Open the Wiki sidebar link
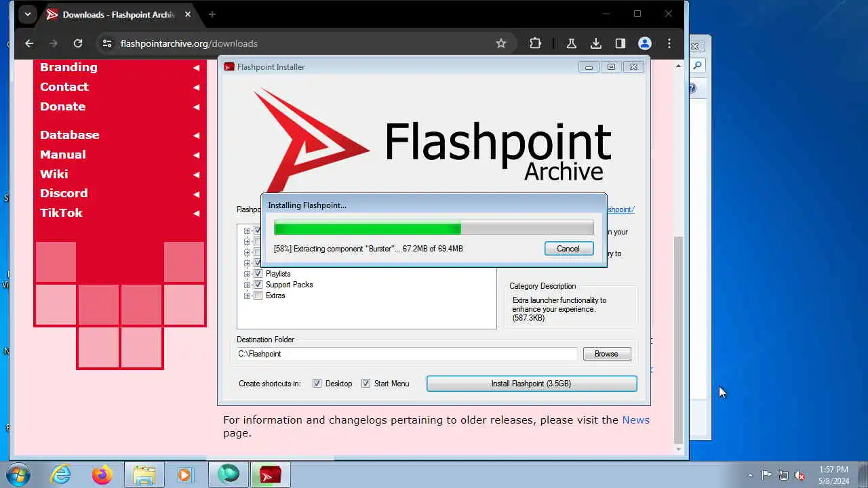The image size is (868, 488). coord(54,174)
